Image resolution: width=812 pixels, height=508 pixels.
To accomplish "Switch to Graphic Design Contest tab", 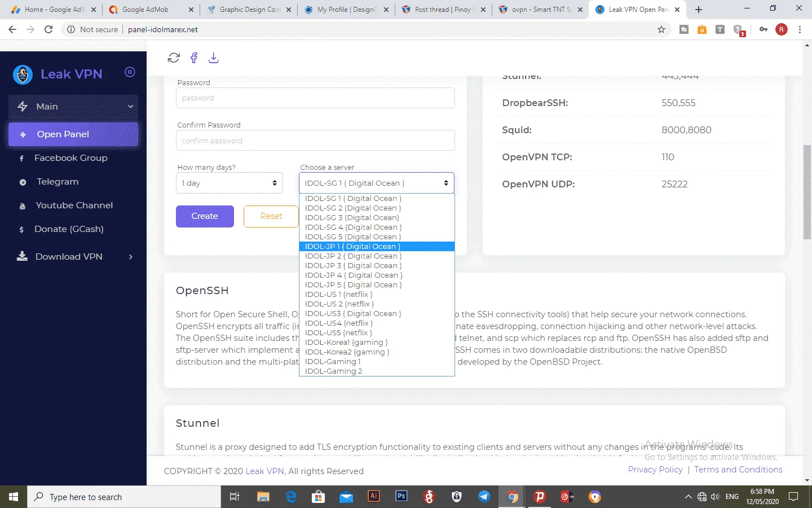I will point(249,10).
